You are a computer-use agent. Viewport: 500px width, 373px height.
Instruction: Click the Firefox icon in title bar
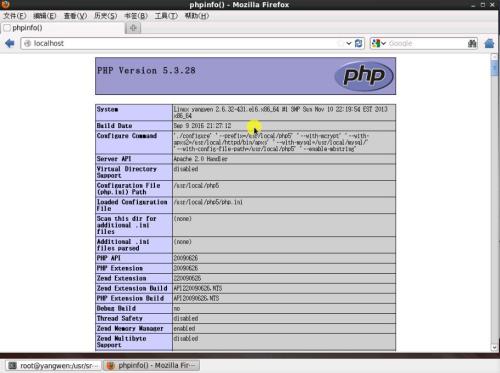5,4
